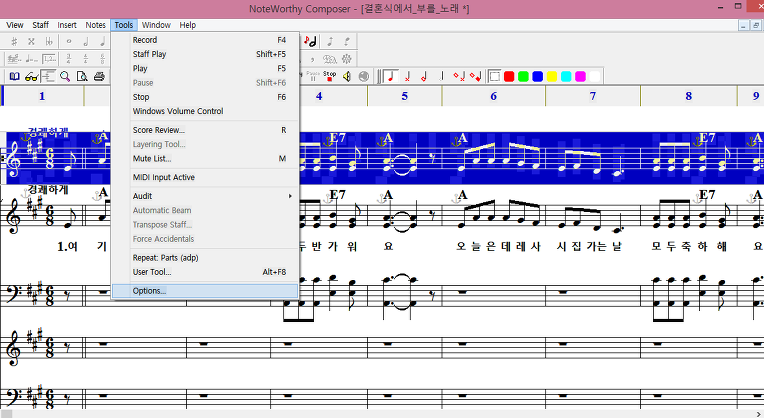The height and width of the screenshot is (418, 764).
Task: Pick the default outlined color box
Action: (x=495, y=76)
